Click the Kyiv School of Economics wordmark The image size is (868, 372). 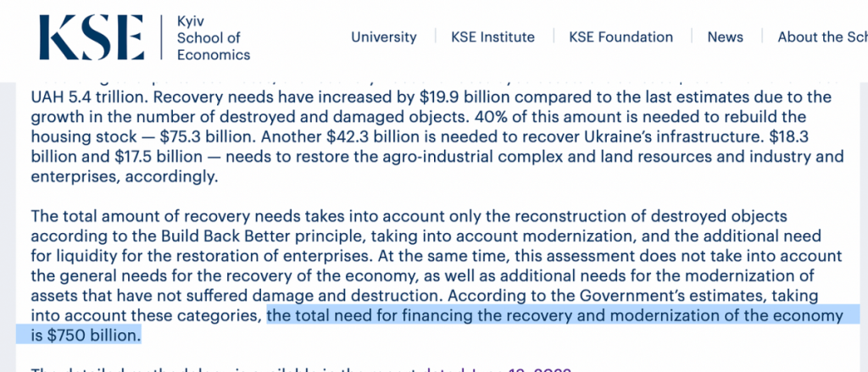pos(213,37)
